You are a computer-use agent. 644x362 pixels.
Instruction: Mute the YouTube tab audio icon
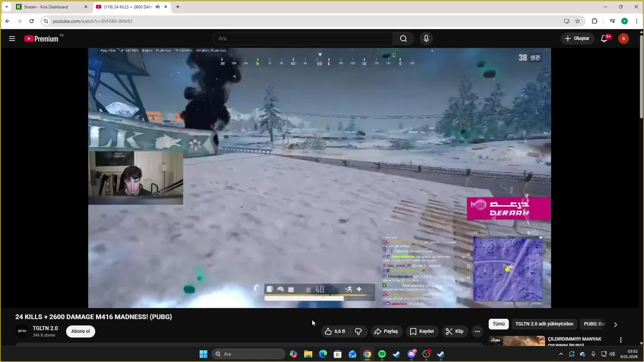(x=157, y=7)
